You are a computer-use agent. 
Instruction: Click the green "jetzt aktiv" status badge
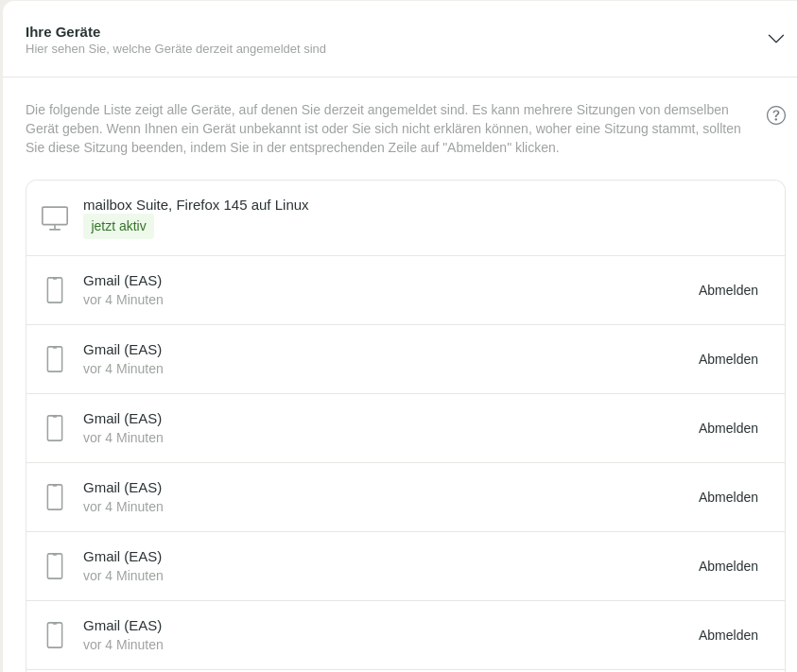(x=118, y=227)
